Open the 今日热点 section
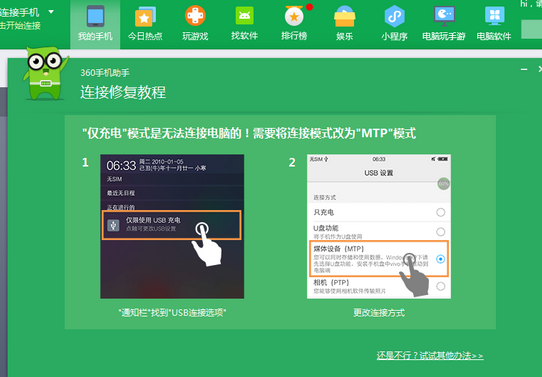The width and height of the screenshot is (542, 377). [145, 23]
